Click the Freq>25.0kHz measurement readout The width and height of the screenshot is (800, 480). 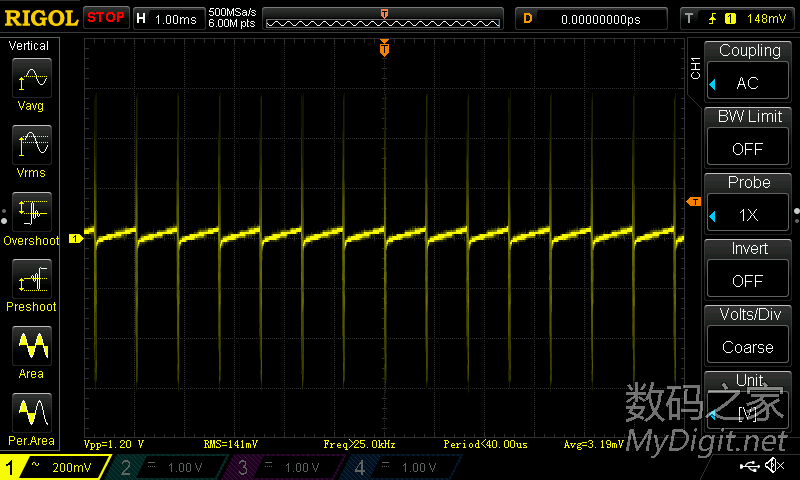click(x=359, y=444)
